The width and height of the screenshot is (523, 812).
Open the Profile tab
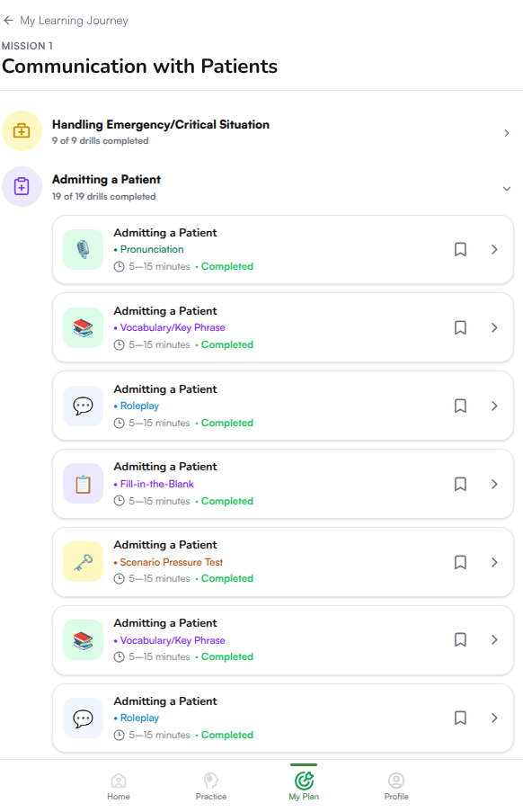point(396,786)
